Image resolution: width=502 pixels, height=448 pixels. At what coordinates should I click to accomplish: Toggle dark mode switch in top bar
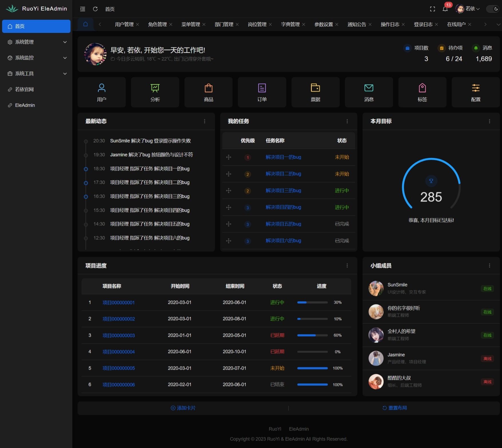pyautogui.click(x=493, y=9)
